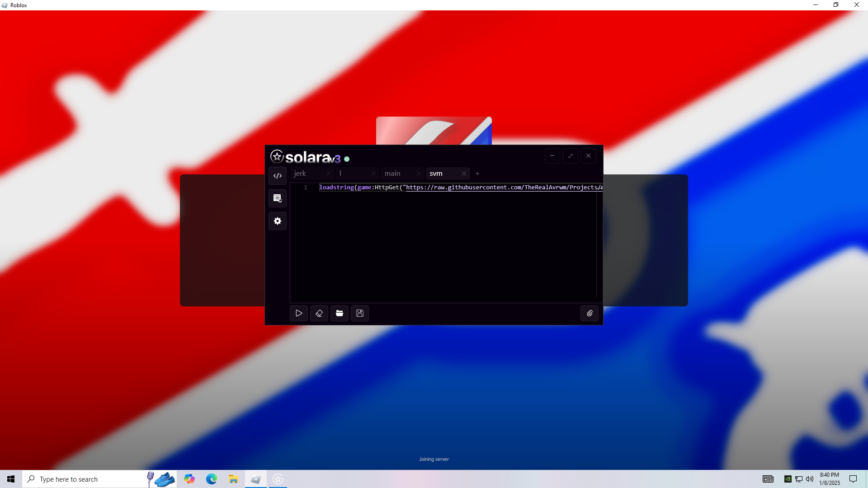Expand the Solara window size
The width and height of the screenshot is (868, 488).
click(x=571, y=156)
